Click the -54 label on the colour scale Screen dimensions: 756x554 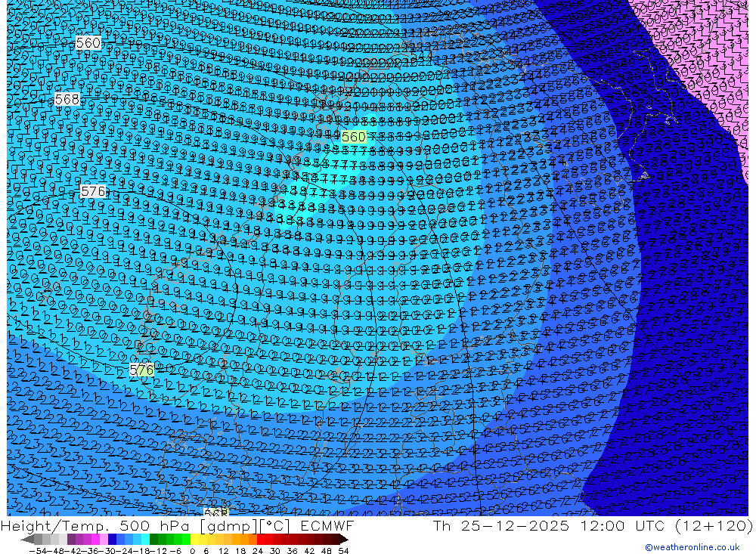38,551
